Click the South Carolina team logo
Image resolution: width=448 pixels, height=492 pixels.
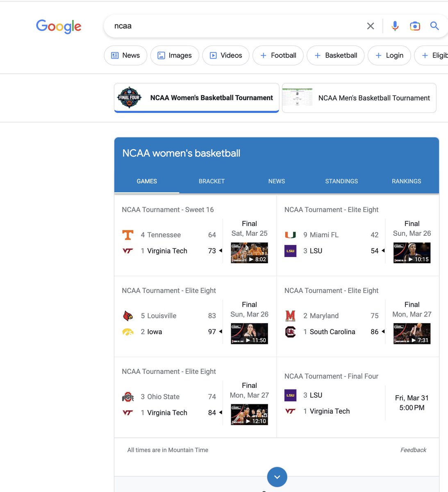pyautogui.click(x=290, y=332)
